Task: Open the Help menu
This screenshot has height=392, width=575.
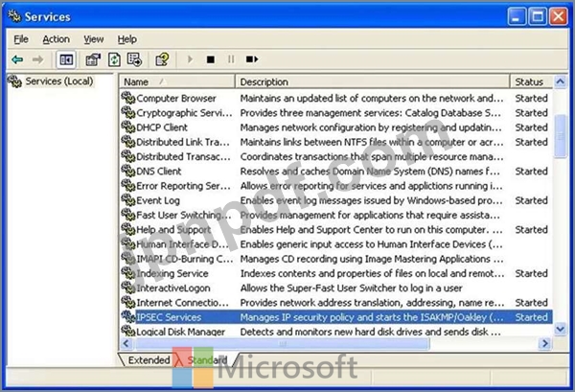Action: (x=126, y=39)
